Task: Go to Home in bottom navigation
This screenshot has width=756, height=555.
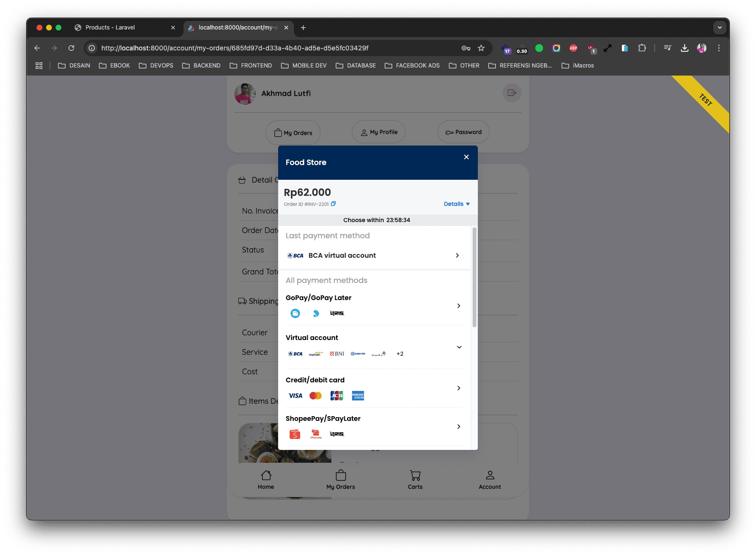Action: pyautogui.click(x=266, y=479)
